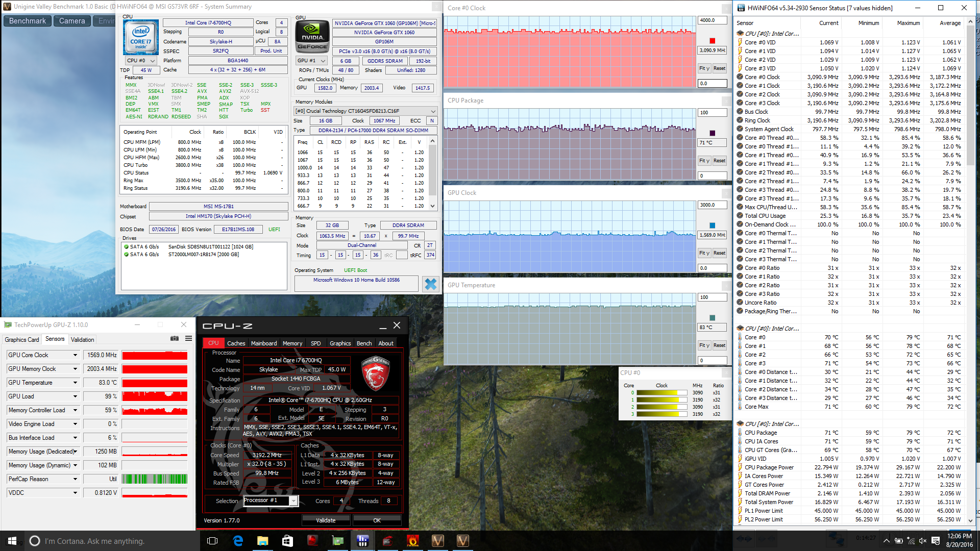
Task: Open the Memory Controller Load dropdown
Action: point(75,410)
